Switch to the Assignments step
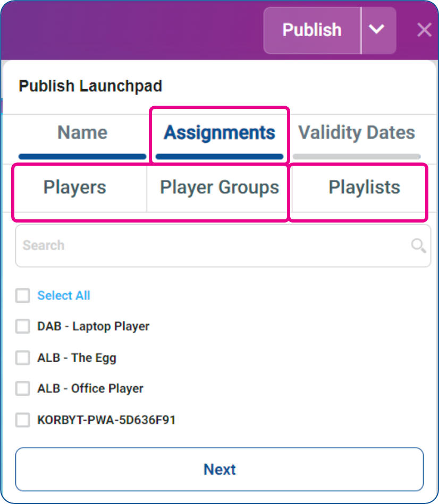The width and height of the screenshot is (439, 504). point(219,133)
